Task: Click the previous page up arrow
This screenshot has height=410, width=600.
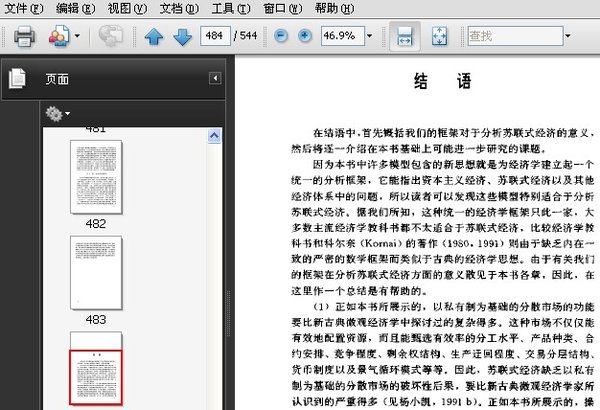Action: coord(154,37)
